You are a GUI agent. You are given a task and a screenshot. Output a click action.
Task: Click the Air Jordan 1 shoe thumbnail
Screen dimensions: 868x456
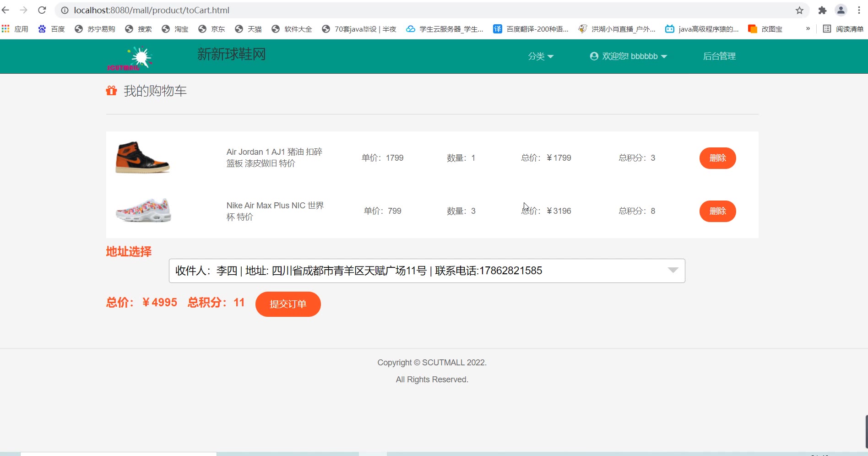pos(143,157)
